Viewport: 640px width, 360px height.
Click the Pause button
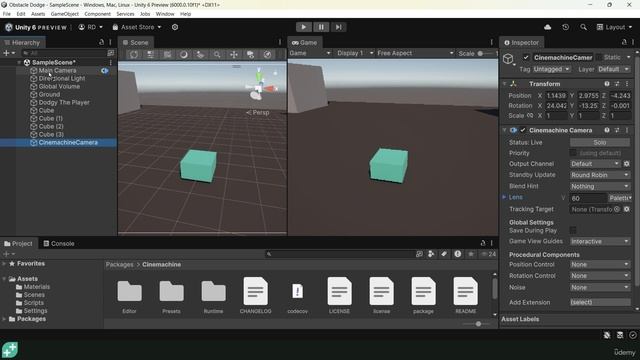click(x=321, y=27)
